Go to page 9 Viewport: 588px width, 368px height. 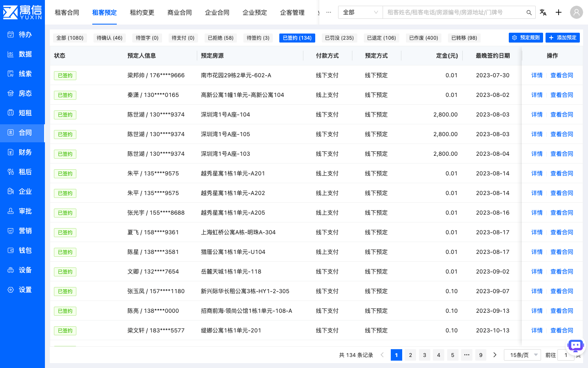[x=481, y=355]
